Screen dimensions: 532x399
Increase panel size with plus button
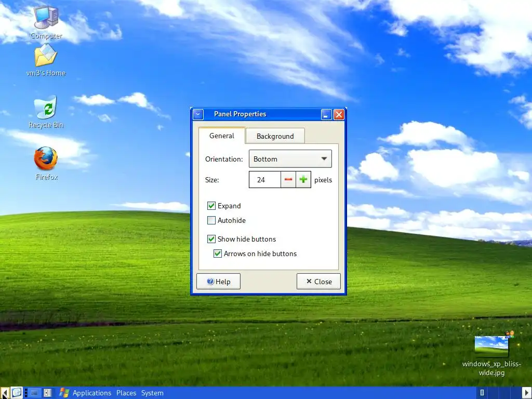click(303, 180)
